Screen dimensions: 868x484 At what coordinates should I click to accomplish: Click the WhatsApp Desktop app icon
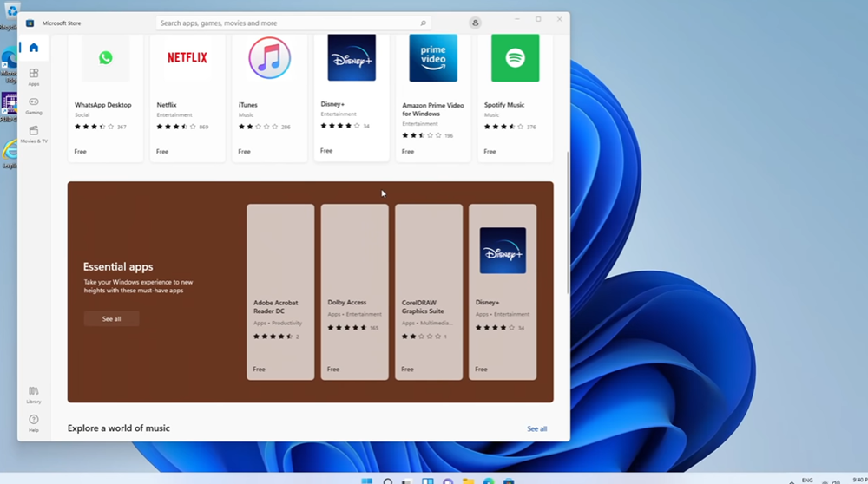pos(105,57)
